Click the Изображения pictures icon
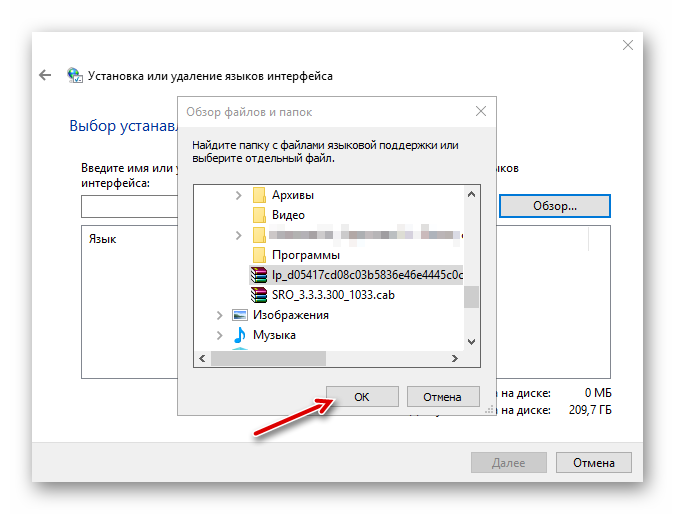 point(240,315)
